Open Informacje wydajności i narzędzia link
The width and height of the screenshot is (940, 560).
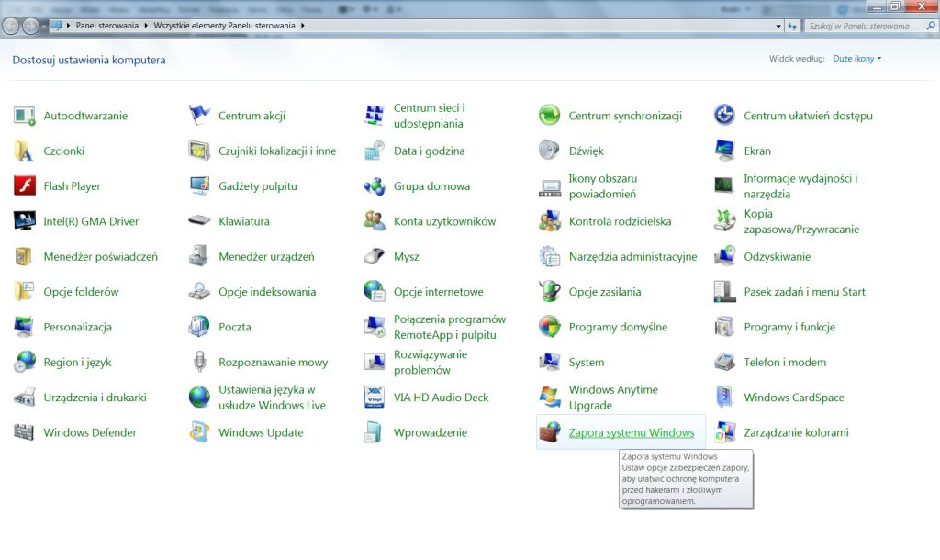[800, 185]
